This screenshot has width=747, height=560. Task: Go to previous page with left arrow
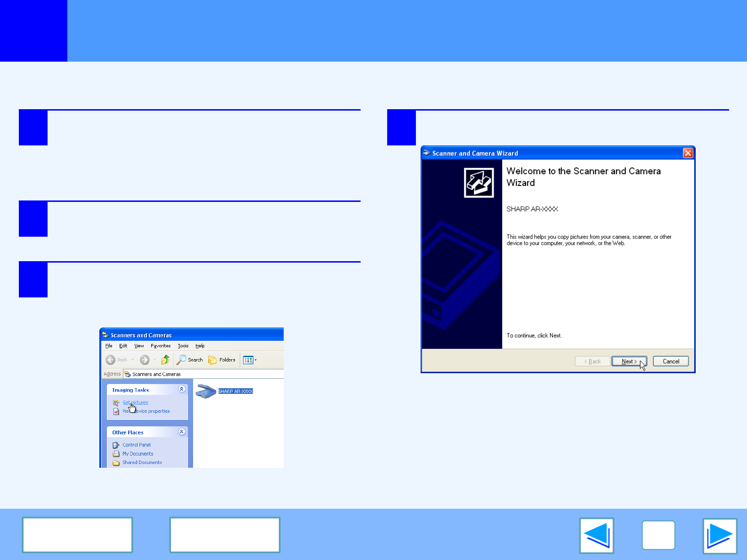tap(597, 536)
